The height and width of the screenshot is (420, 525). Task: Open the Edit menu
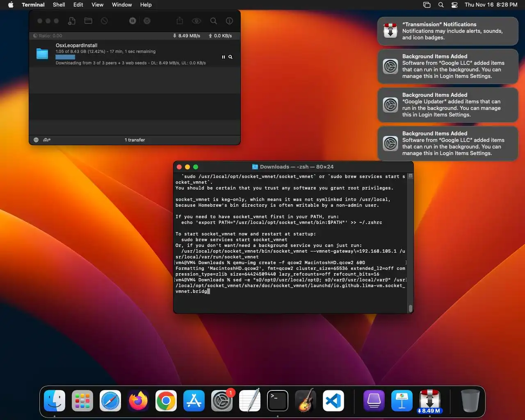click(78, 5)
